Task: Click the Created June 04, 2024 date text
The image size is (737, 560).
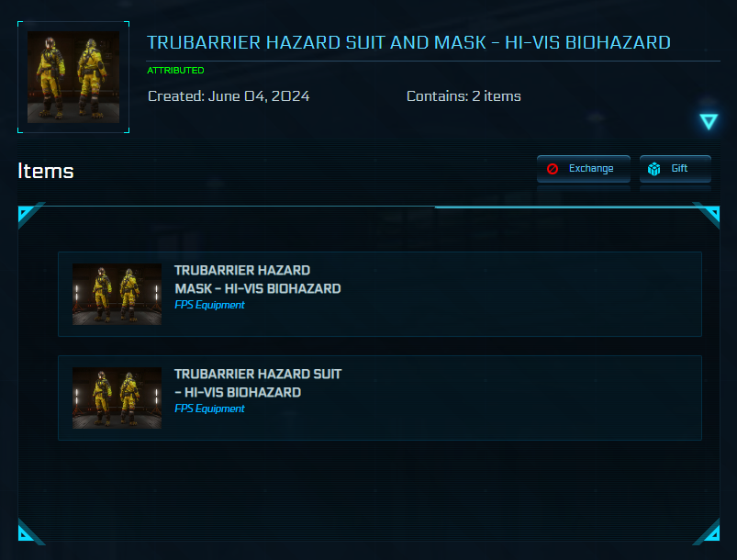Action: click(x=229, y=96)
